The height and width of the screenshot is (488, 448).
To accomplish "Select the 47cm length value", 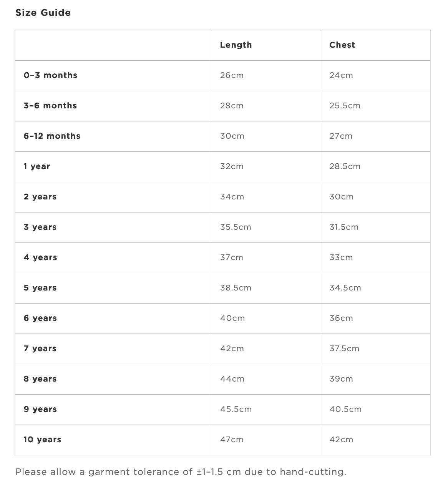I will click(x=232, y=440).
